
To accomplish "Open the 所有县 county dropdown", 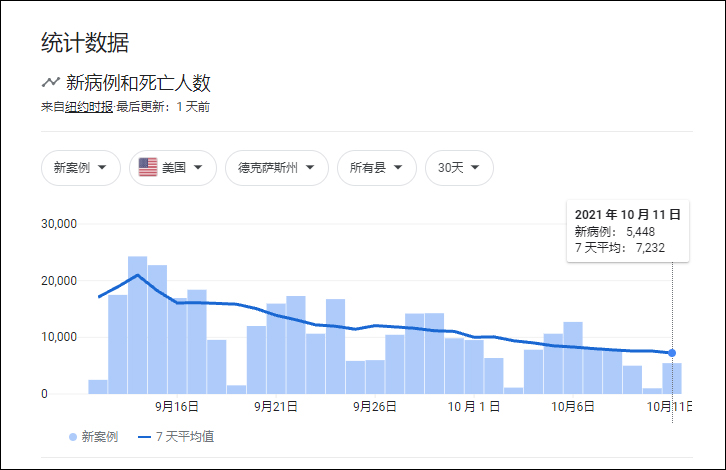I will click(x=376, y=168).
